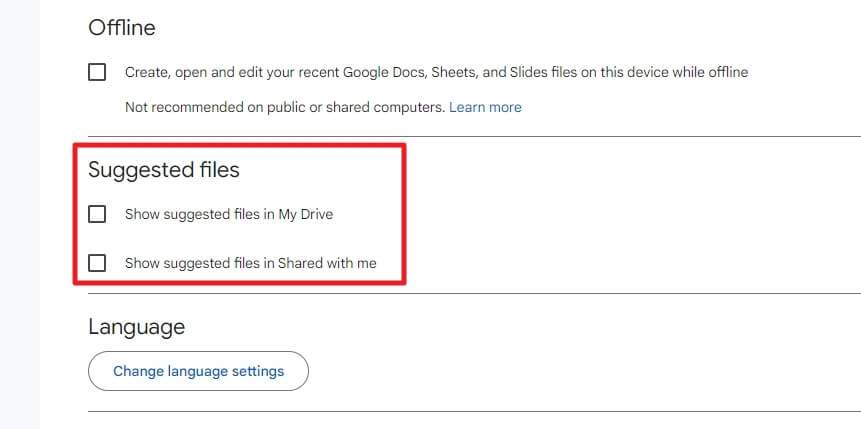This screenshot has height=429, width=861.
Task: Click the 'Show suggested files in Shared with me' label
Action: (x=251, y=263)
